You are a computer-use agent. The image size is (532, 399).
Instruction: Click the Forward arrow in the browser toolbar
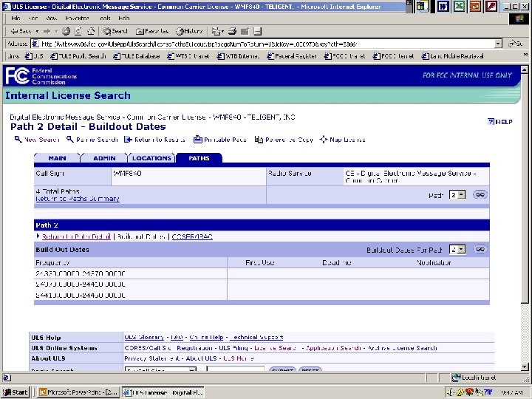47,31
